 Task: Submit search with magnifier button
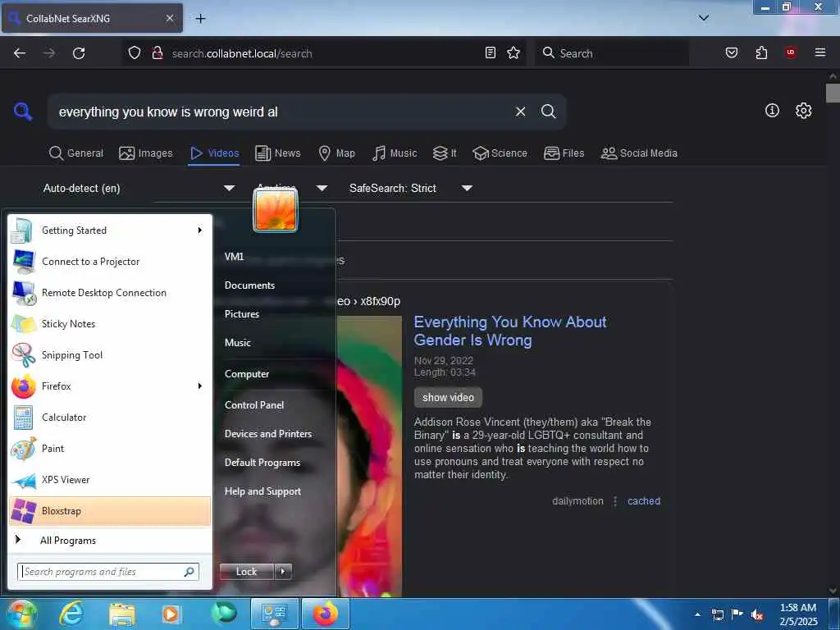point(548,112)
